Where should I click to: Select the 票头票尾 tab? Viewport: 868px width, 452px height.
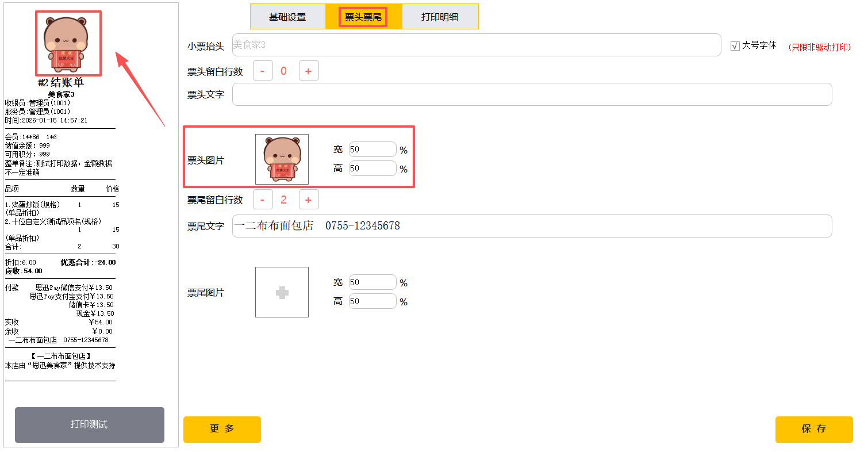[x=363, y=17]
